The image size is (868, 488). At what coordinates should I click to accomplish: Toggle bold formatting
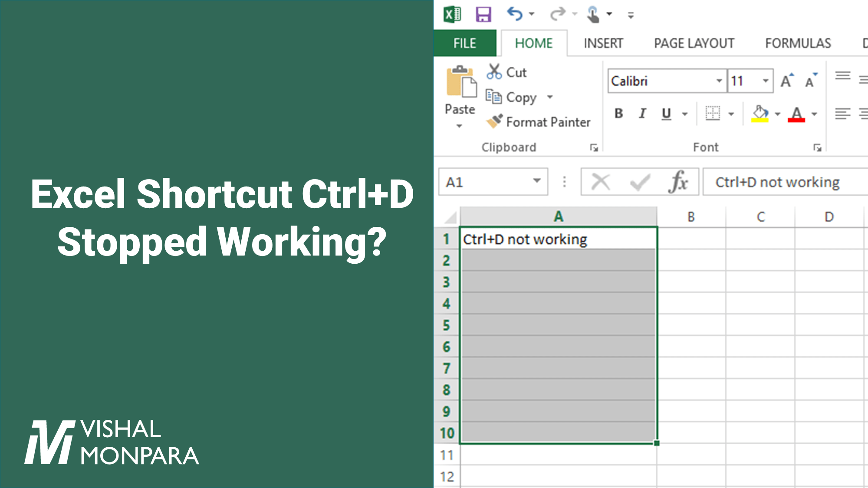pos(618,114)
